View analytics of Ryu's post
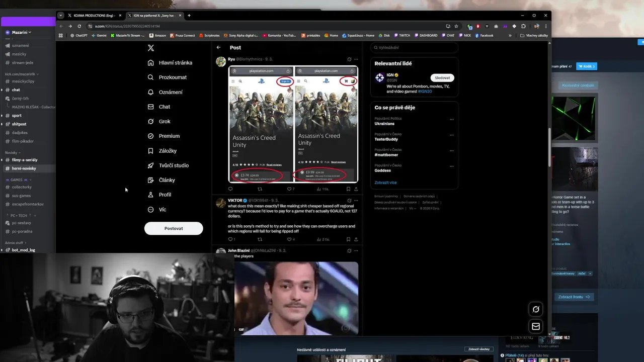The width and height of the screenshot is (644, 362). point(323,189)
